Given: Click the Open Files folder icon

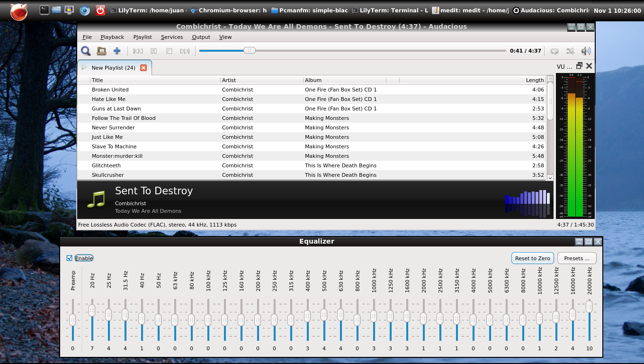Looking at the screenshot, I should tap(101, 51).
